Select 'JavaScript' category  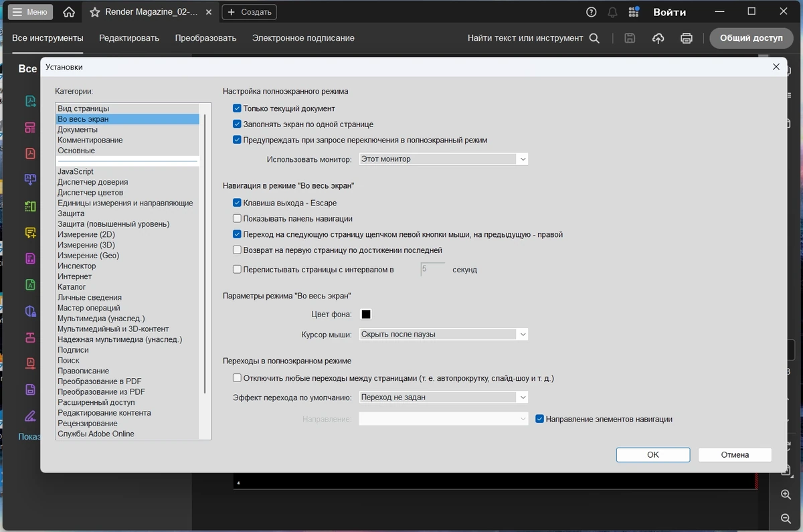76,171
